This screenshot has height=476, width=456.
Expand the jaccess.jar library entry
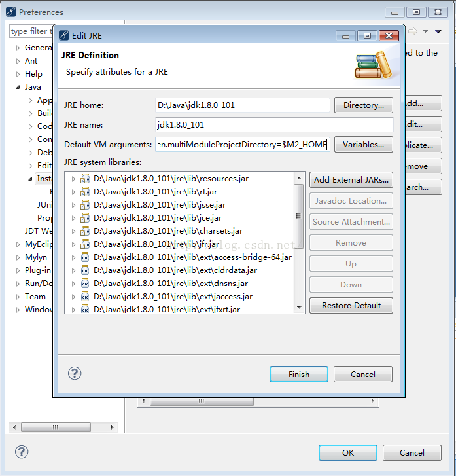73,297
